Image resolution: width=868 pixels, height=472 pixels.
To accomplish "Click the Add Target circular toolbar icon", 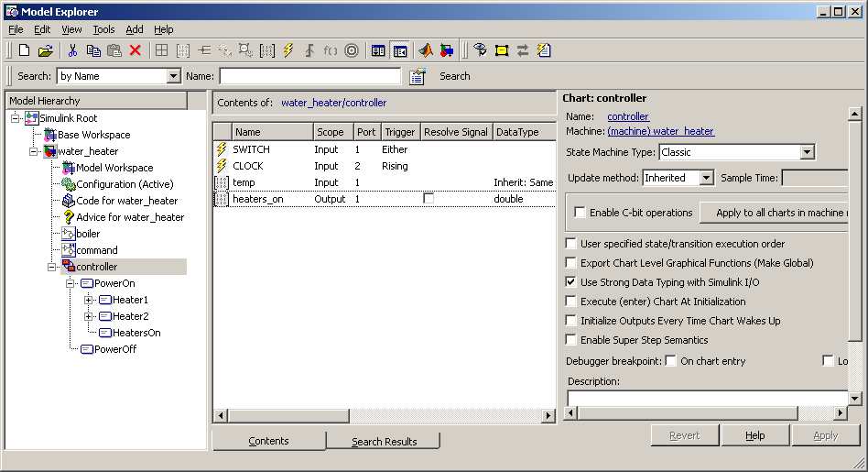I will tap(352, 50).
